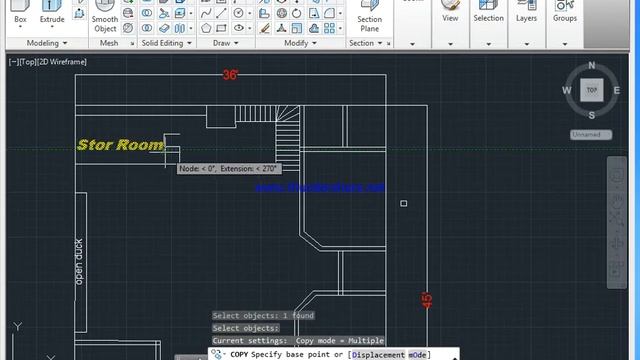Click the open duck text label

pyautogui.click(x=79, y=262)
